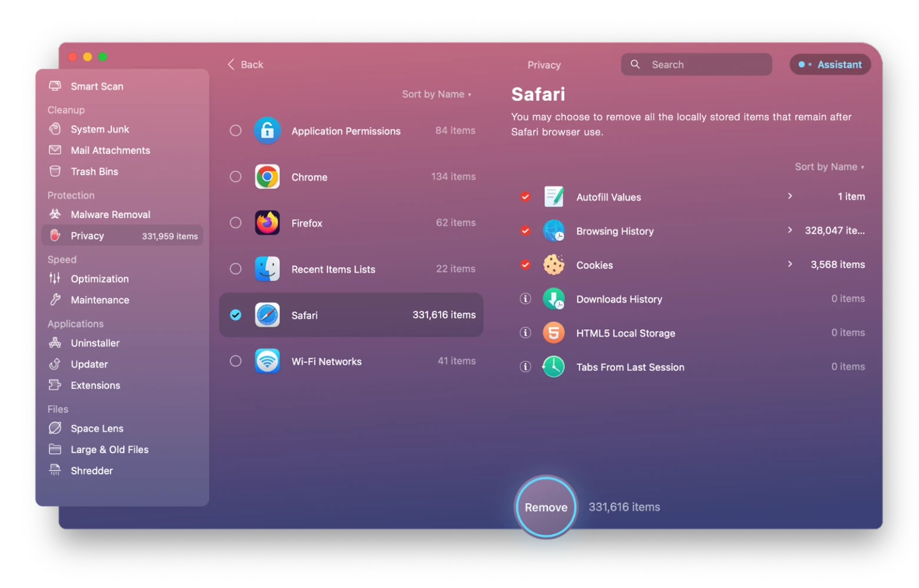Click the Shredder icon in sidebar
This screenshot has width=919, height=588.
[55, 471]
